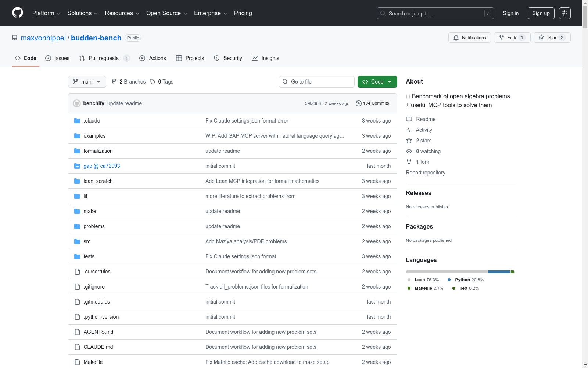
Task: Click the Activity pulse icon
Action: (409, 130)
